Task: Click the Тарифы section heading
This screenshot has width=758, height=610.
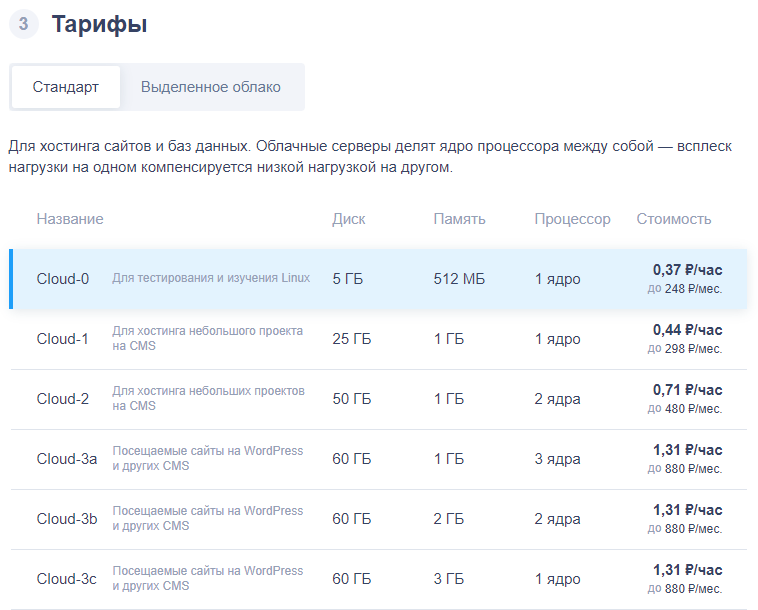Action: (x=99, y=25)
